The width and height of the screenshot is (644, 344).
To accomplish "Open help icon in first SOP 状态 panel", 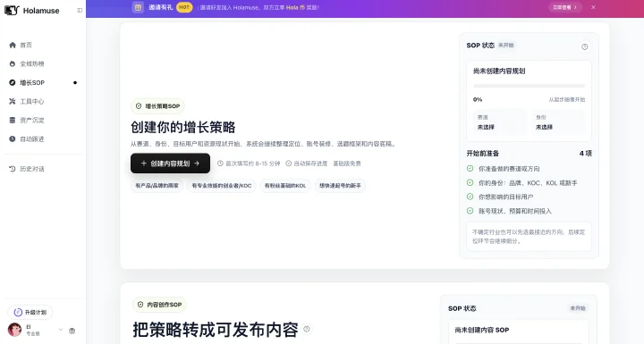I will [584, 46].
